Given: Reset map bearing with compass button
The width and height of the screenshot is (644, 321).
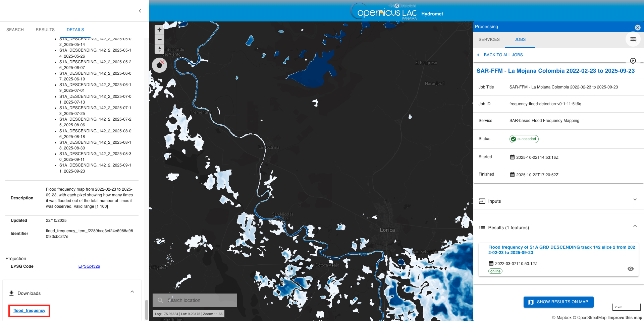Looking at the screenshot, I should [x=159, y=49].
